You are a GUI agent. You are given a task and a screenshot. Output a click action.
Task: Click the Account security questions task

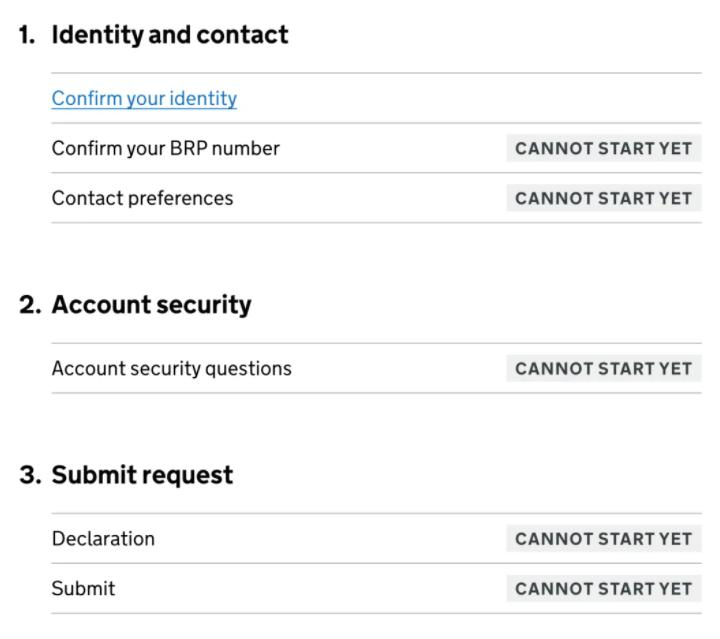(x=171, y=368)
